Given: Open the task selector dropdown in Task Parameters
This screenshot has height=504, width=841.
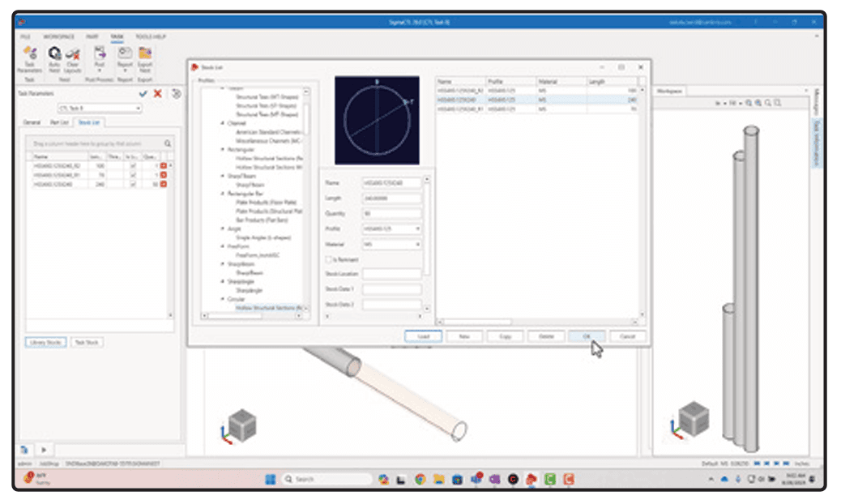Looking at the screenshot, I should click(x=138, y=109).
